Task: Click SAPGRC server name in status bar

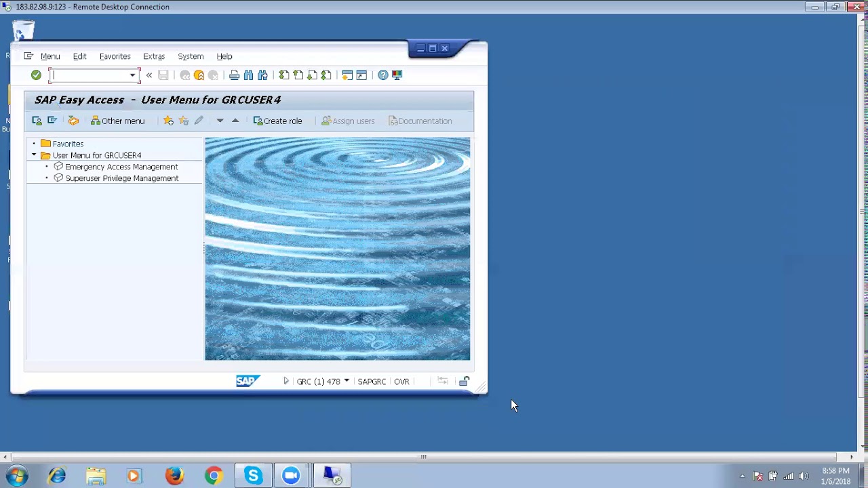Action: point(372,382)
